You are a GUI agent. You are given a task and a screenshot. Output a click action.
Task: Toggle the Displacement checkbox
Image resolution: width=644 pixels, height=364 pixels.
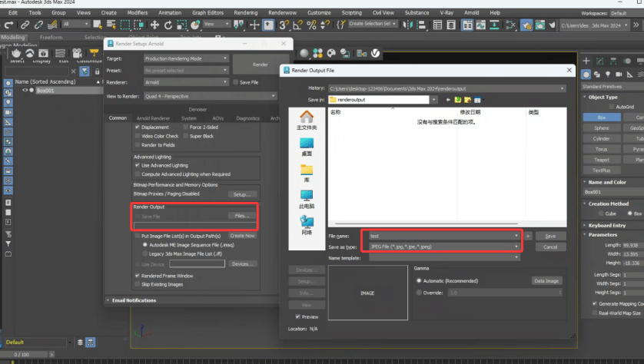(138, 127)
